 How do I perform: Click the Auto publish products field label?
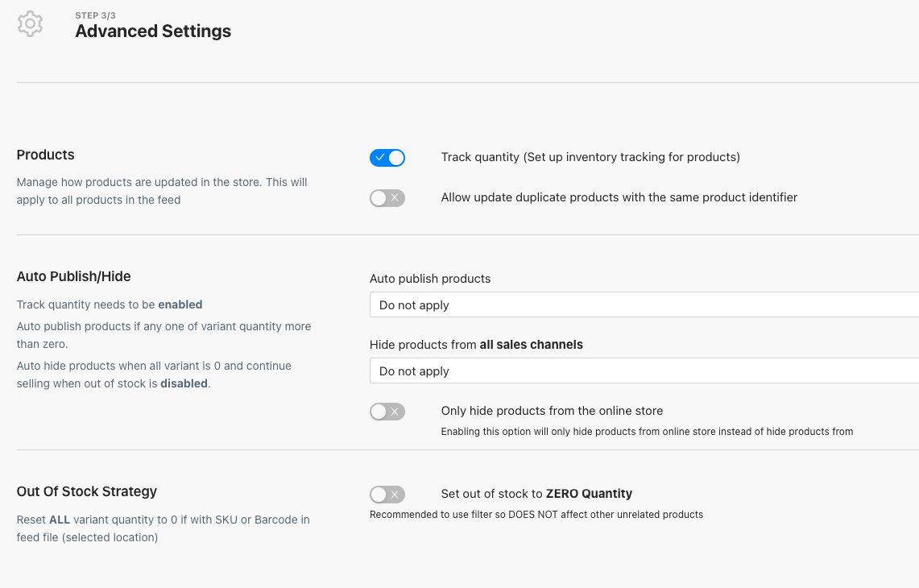tap(429, 279)
